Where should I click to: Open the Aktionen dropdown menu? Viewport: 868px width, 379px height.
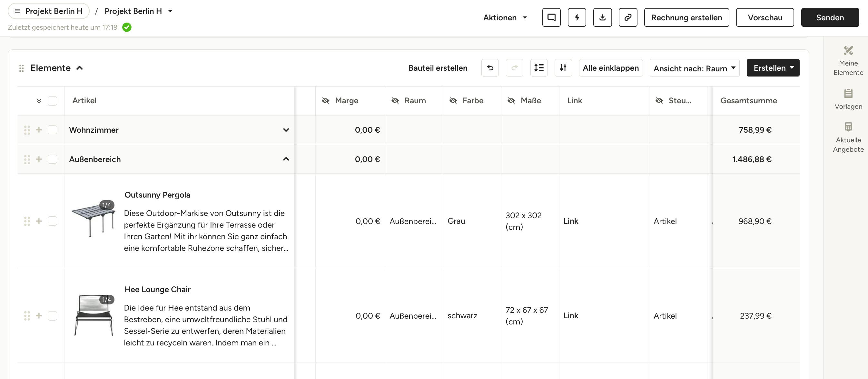505,17
